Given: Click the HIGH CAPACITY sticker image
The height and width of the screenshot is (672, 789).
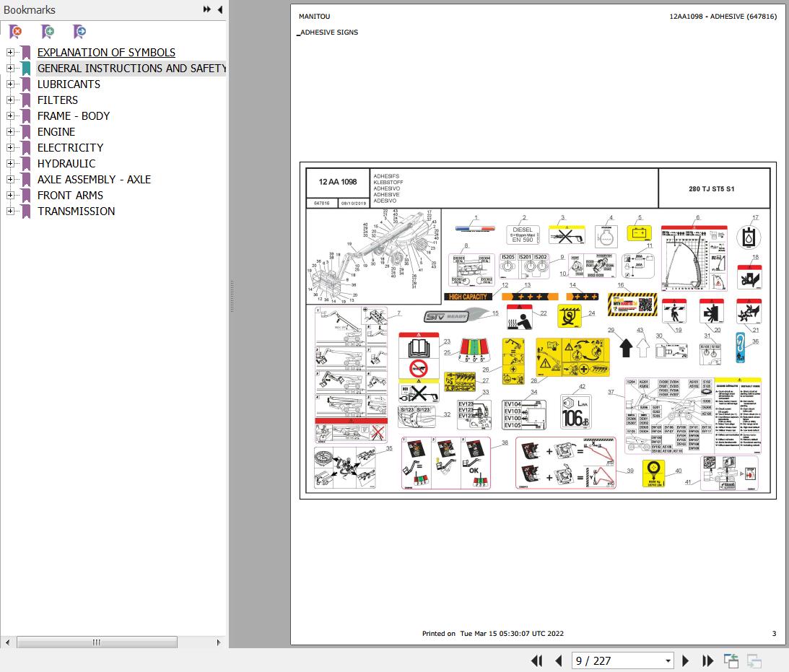Looking at the screenshot, I should 468,297.
